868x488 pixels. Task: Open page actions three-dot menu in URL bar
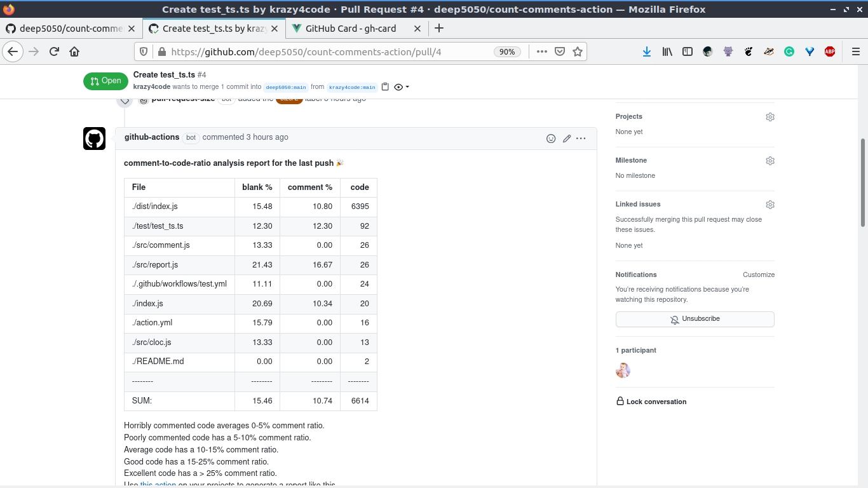(541, 52)
